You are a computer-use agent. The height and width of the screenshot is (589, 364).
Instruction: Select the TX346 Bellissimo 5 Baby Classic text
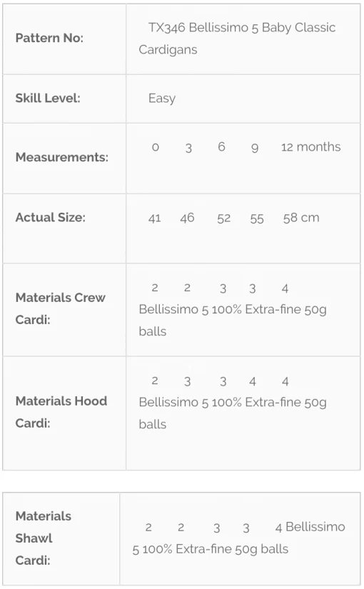click(242, 27)
